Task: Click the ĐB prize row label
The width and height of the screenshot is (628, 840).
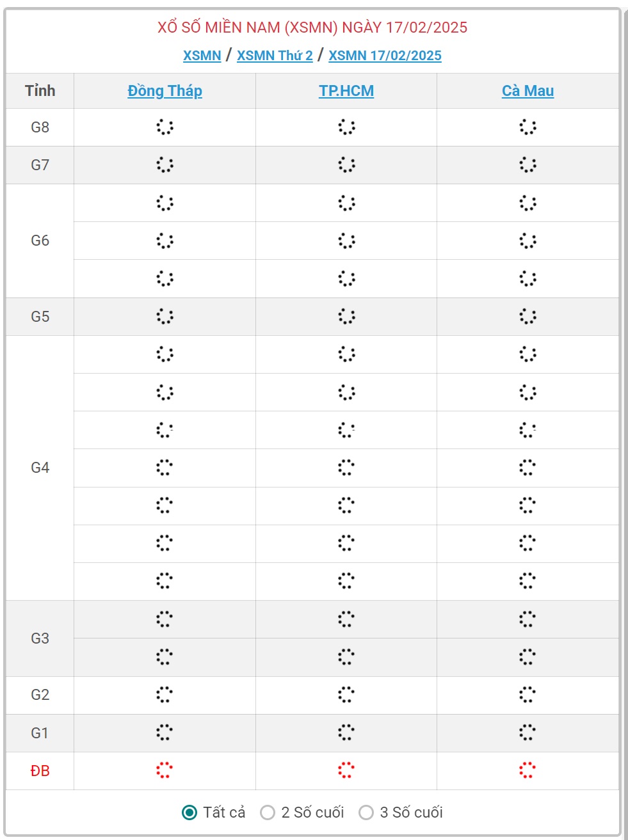Action: pyautogui.click(x=40, y=771)
